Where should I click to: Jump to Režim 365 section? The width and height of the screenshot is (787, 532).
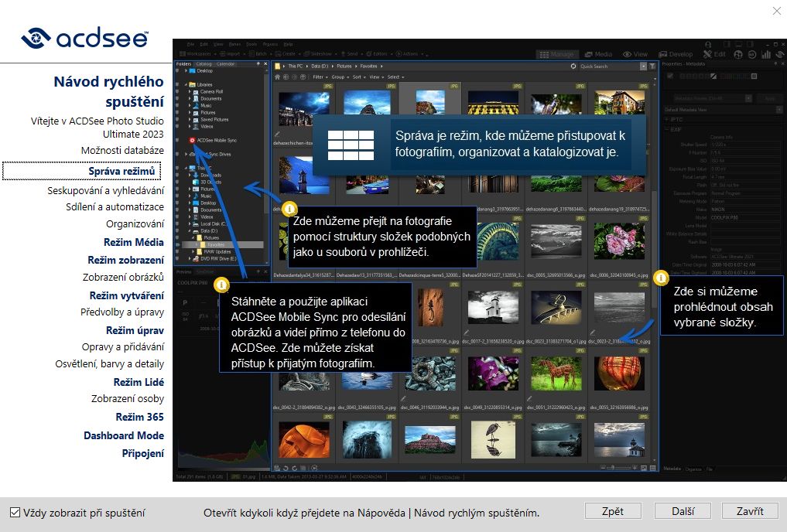(x=139, y=418)
